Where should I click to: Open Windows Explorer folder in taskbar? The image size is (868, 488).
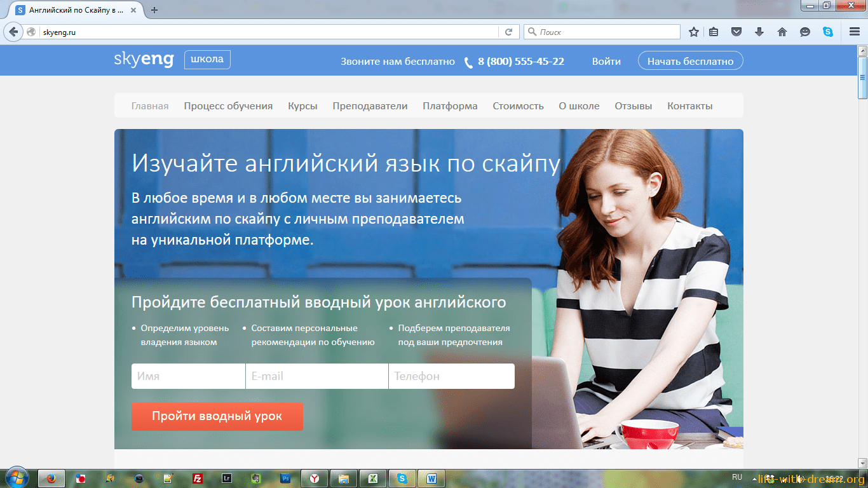[x=344, y=478]
